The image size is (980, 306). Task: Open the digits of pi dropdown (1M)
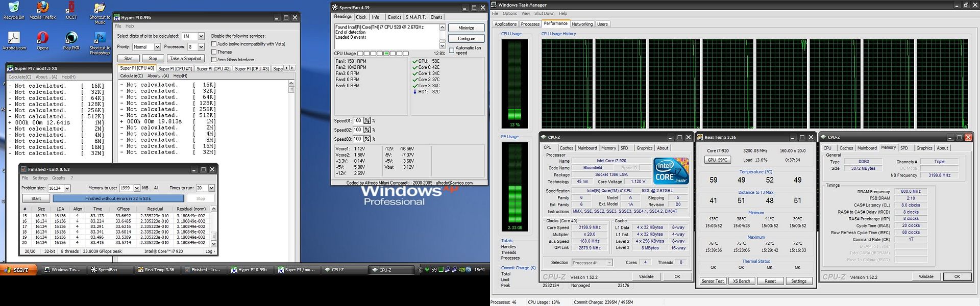pyautogui.click(x=201, y=36)
